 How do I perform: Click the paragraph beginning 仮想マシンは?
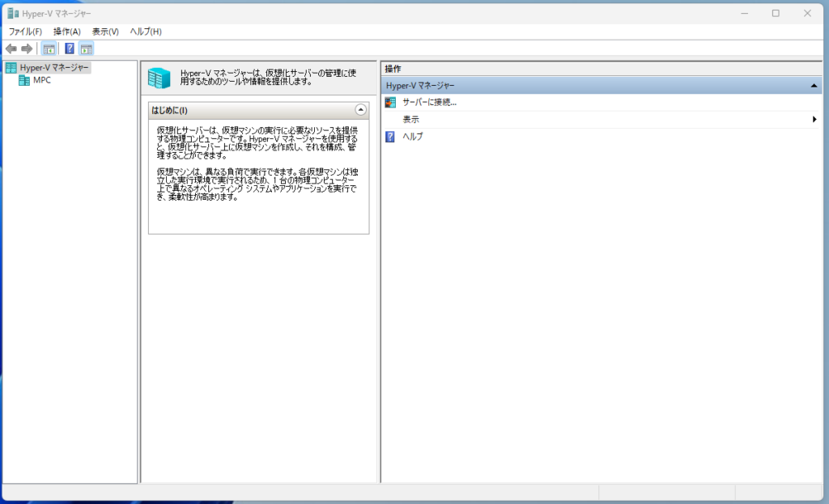click(x=257, y=184)
